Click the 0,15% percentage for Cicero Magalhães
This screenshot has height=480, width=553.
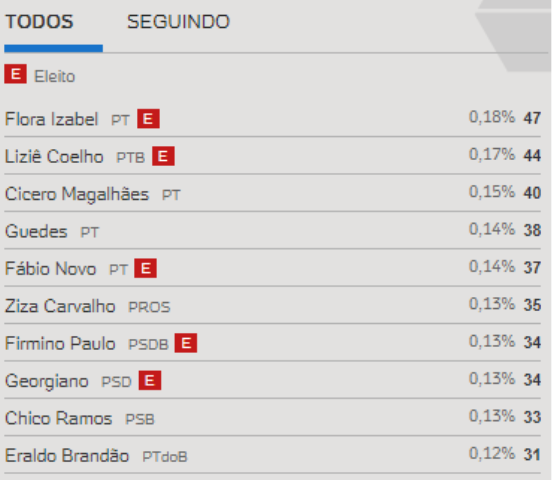pos(492,192)
